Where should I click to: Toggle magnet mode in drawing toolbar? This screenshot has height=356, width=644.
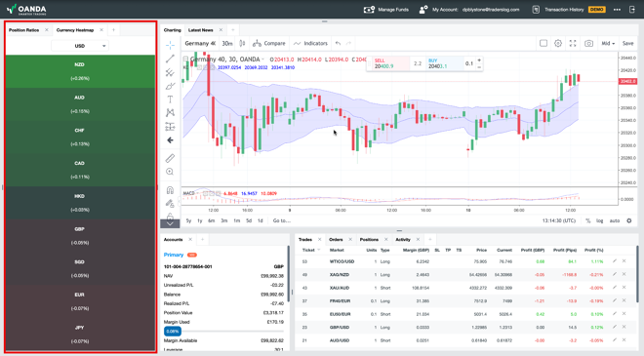click(x=170, y=190)
